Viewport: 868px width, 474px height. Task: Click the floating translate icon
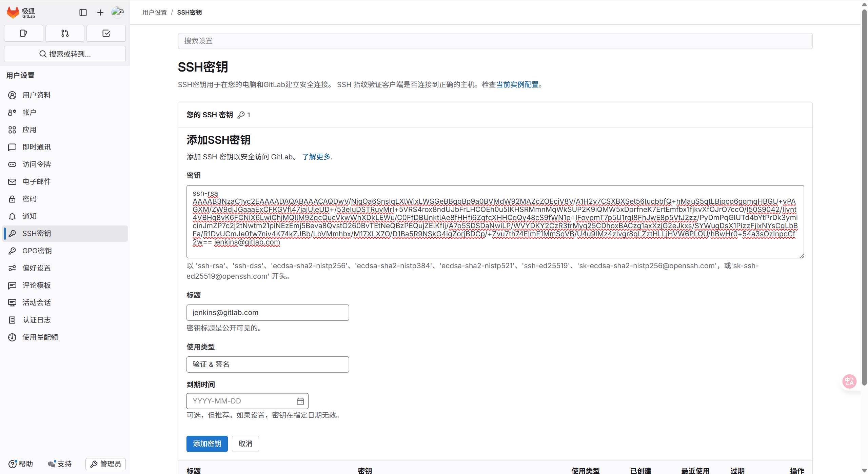(x=849, y=381)
